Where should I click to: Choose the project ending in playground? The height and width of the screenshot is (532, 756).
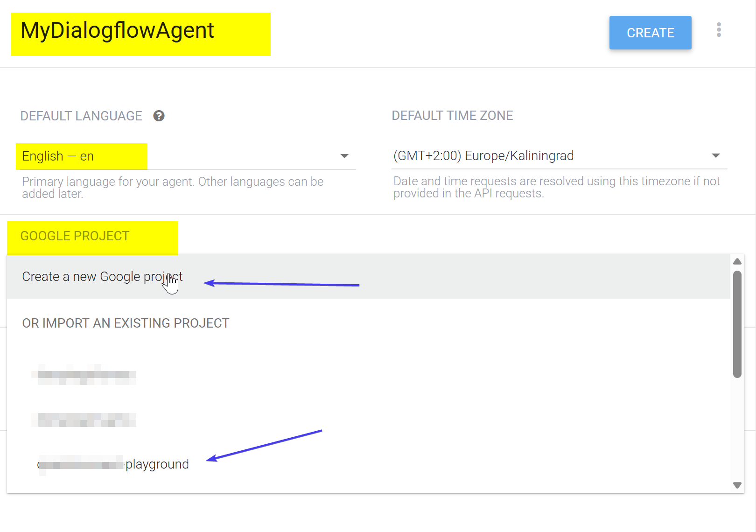point(114,464)
